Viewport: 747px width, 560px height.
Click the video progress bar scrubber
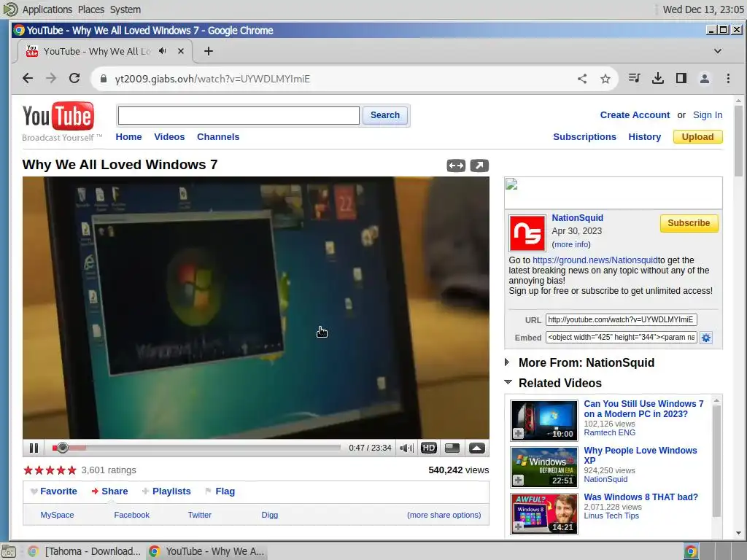pyautogui.click(x=62, y=448)
